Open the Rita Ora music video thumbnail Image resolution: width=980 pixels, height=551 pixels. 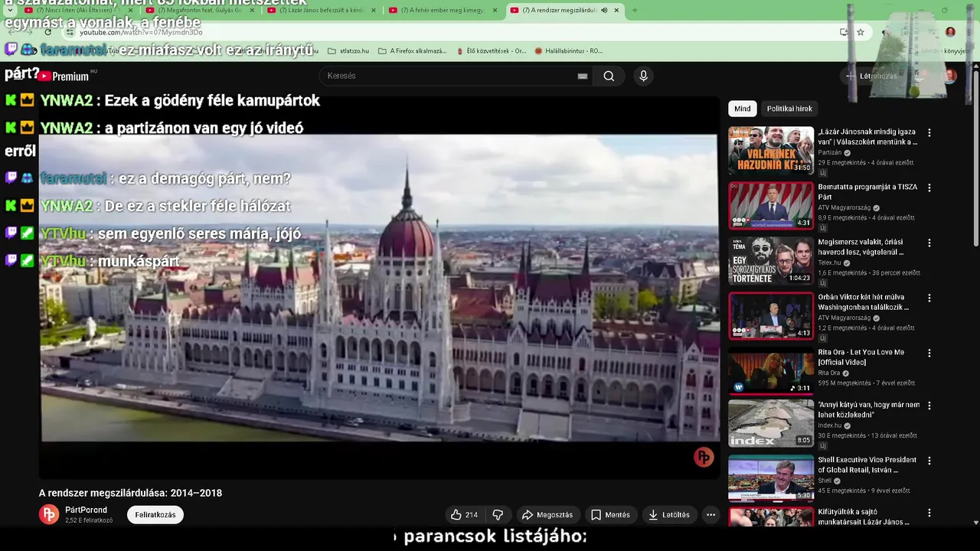click(x=771, y=370)
